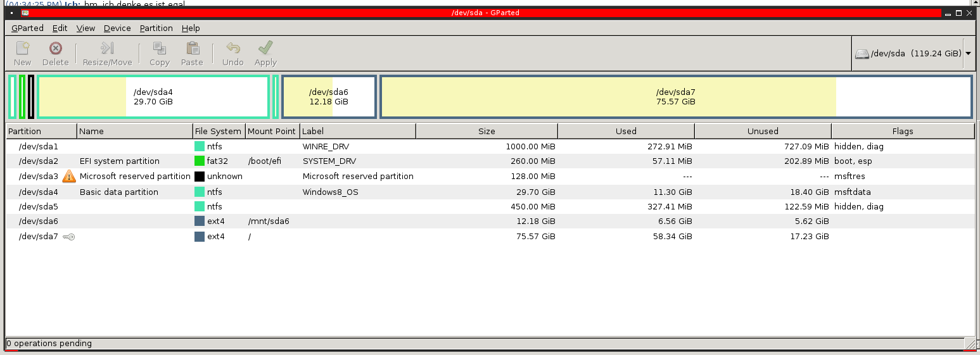Click the warning icon beside /dev/sda3
The image size is (980, 355).
(69, 176)
